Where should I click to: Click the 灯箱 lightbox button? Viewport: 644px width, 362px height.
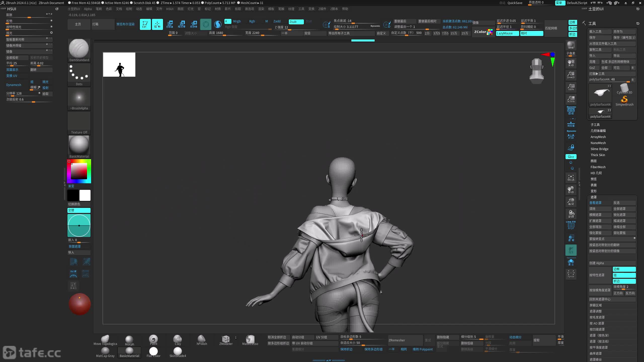pos(103,24)
